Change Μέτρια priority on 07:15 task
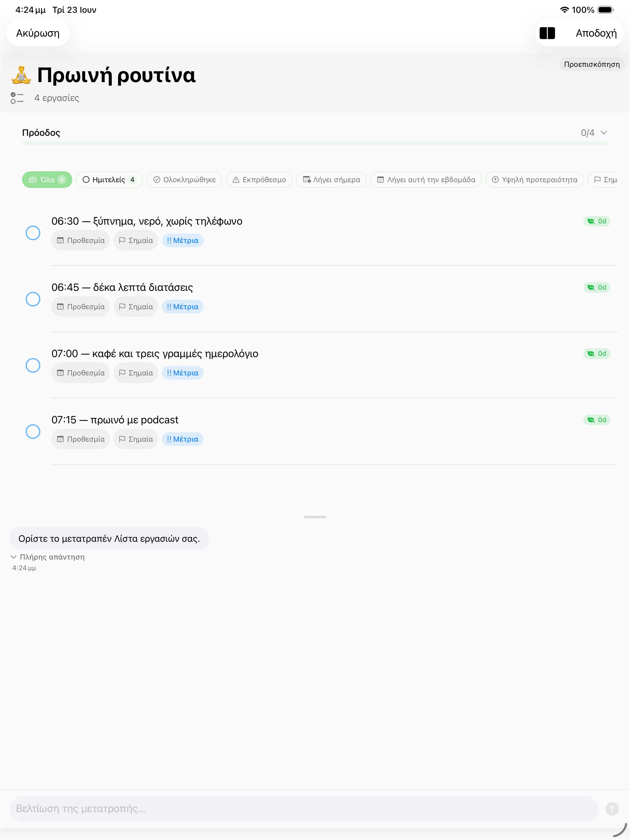This screenshot has height=840, width=630. (x=183, y=439)
